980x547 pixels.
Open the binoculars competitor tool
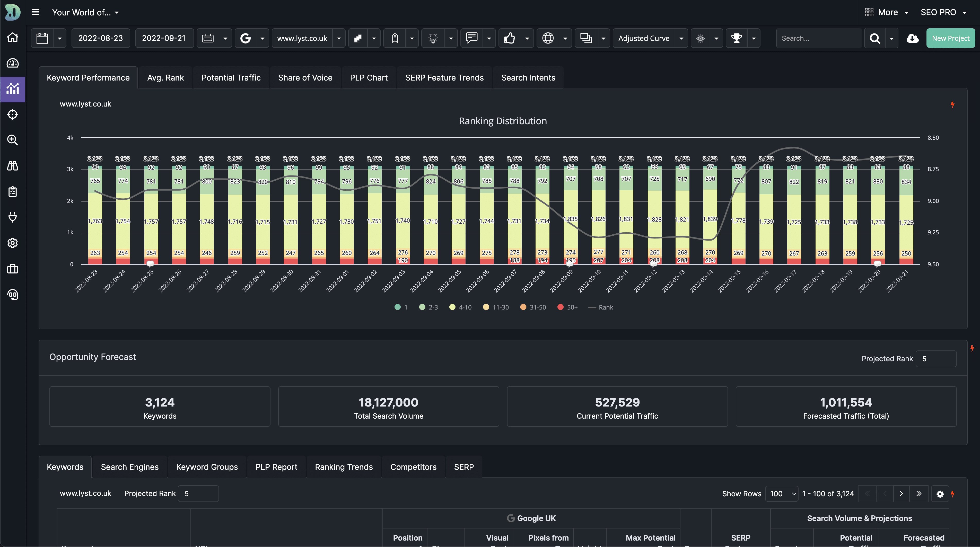[13, 165]
